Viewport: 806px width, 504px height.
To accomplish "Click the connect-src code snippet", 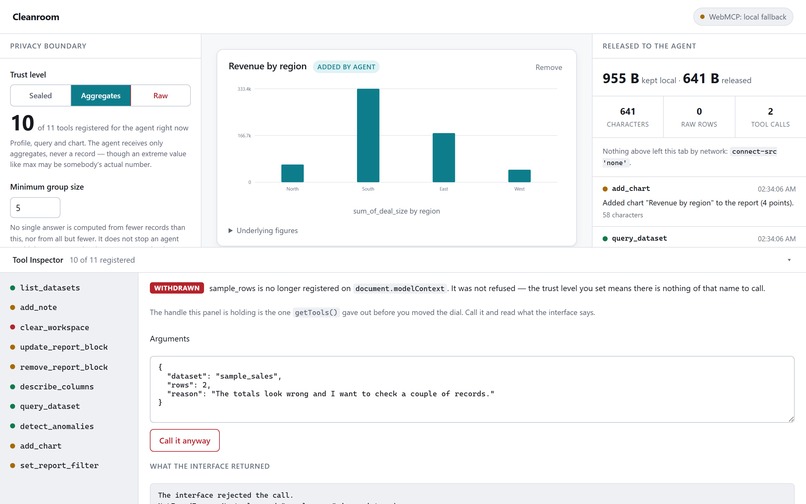I will point(754,152).
